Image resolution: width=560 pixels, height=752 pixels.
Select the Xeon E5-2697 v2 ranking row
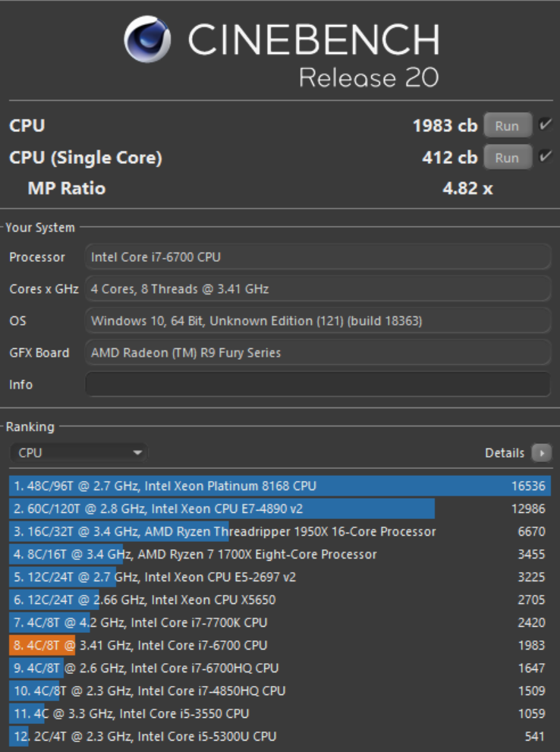[x=280, y=577]
